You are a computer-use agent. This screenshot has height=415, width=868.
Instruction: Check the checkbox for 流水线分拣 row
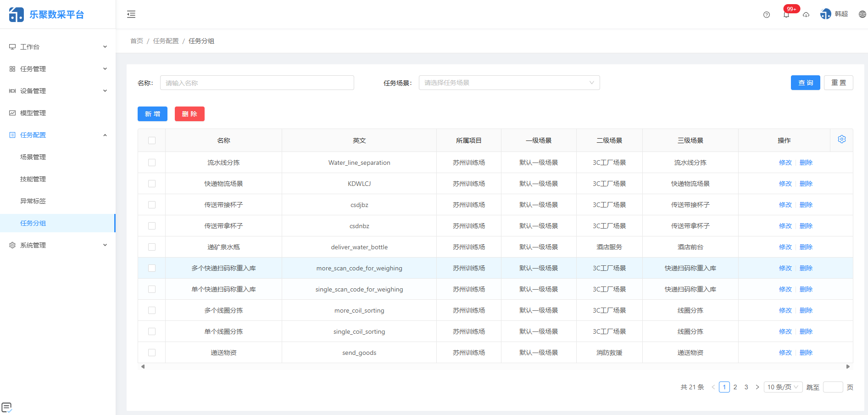tap(152, 162)
